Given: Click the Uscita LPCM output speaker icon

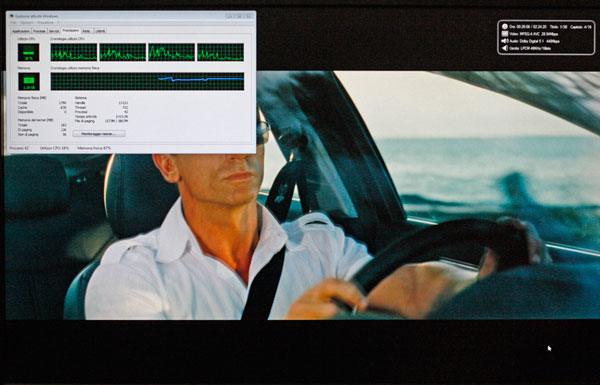Looking at the screenshot, I should coord(505,48).
